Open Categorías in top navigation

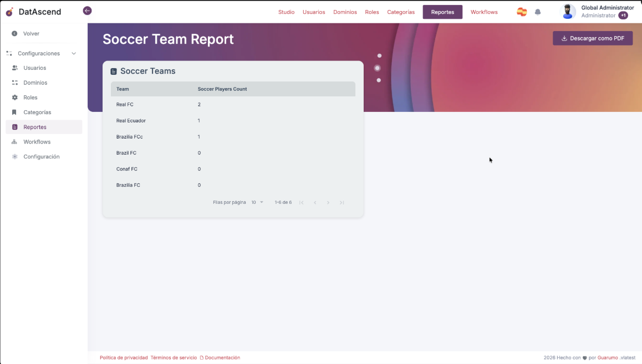tap(401, 12)
